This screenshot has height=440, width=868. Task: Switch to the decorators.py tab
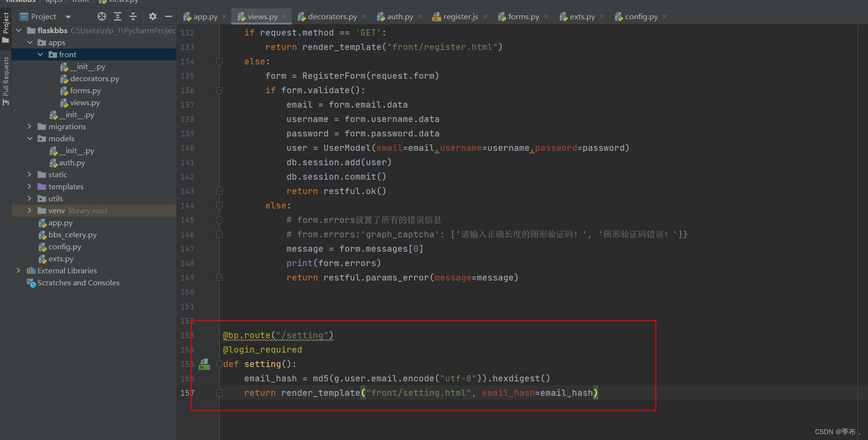coord(332,16)
